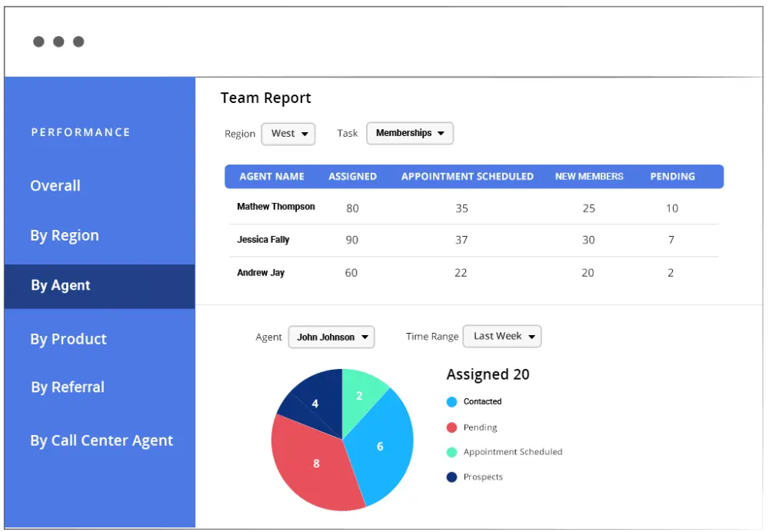Select the Appointment Scheduled legend item
769x532 pixels.
(504, 452)
